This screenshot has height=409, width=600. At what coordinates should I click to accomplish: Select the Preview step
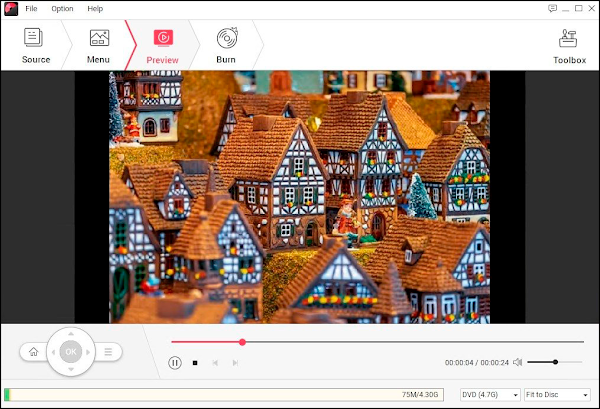(x=163, y=46)
